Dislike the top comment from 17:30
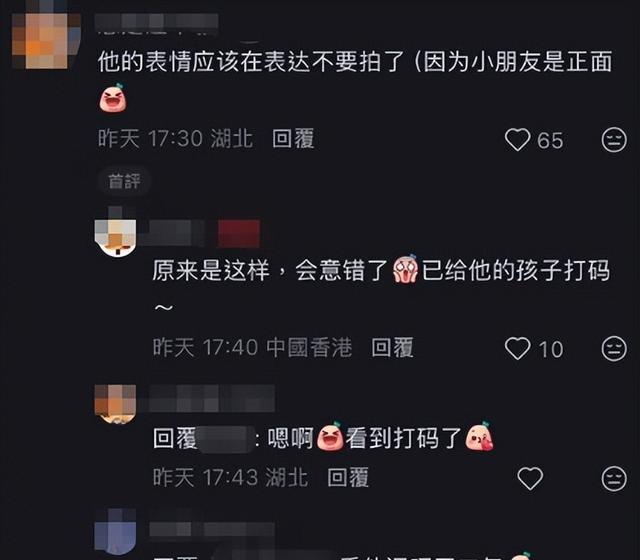This screenshot has width=640, height=560. click(x=614, y=140)
